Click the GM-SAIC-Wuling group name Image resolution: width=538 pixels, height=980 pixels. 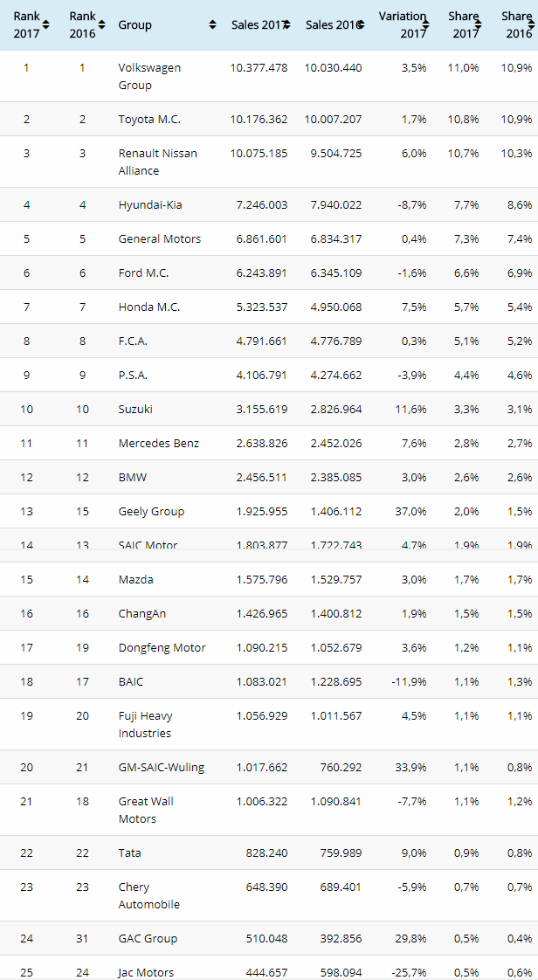pos(162,767)
